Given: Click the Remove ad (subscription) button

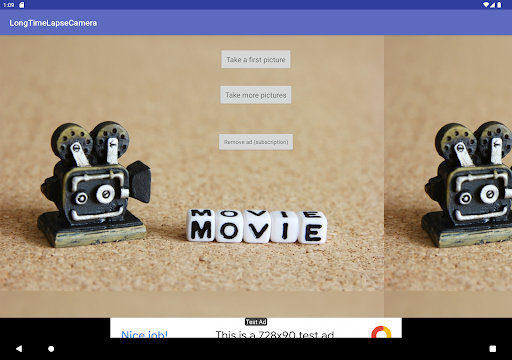Looking at the screenshot, I should pos(256,142).
